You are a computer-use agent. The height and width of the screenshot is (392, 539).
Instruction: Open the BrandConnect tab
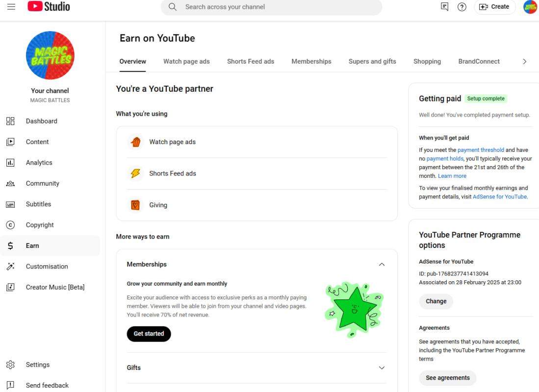click(x=479, y=62)
